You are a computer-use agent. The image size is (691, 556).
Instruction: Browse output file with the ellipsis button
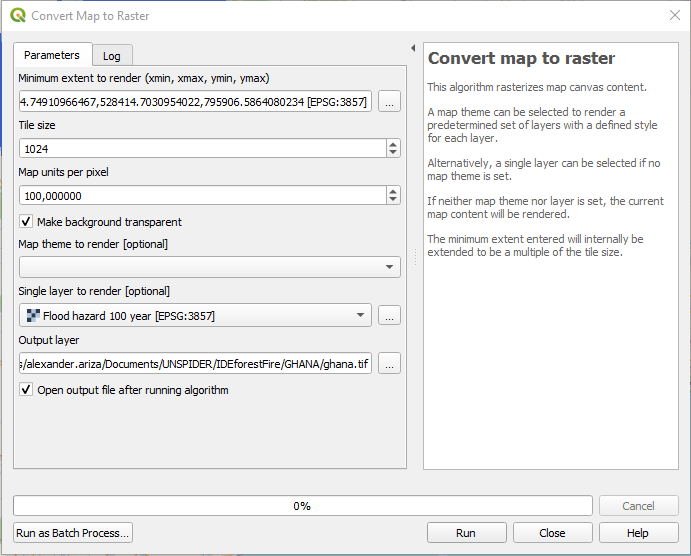point(389,364)
